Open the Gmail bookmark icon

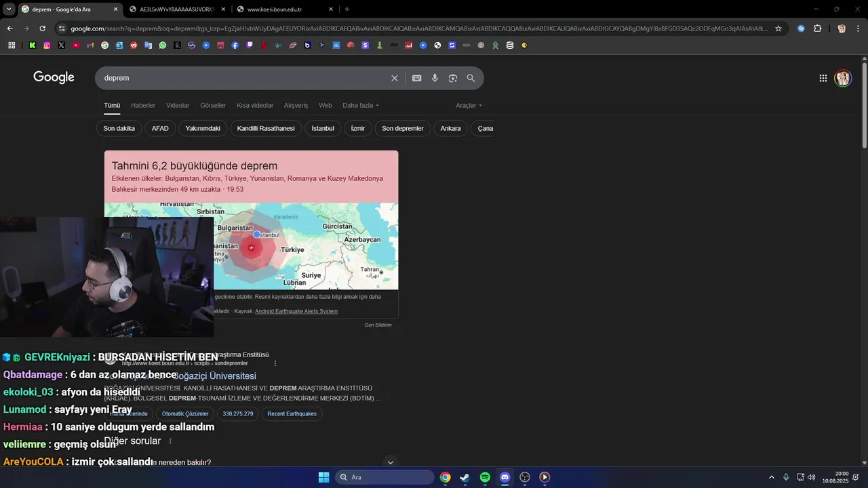coord(90,45)
